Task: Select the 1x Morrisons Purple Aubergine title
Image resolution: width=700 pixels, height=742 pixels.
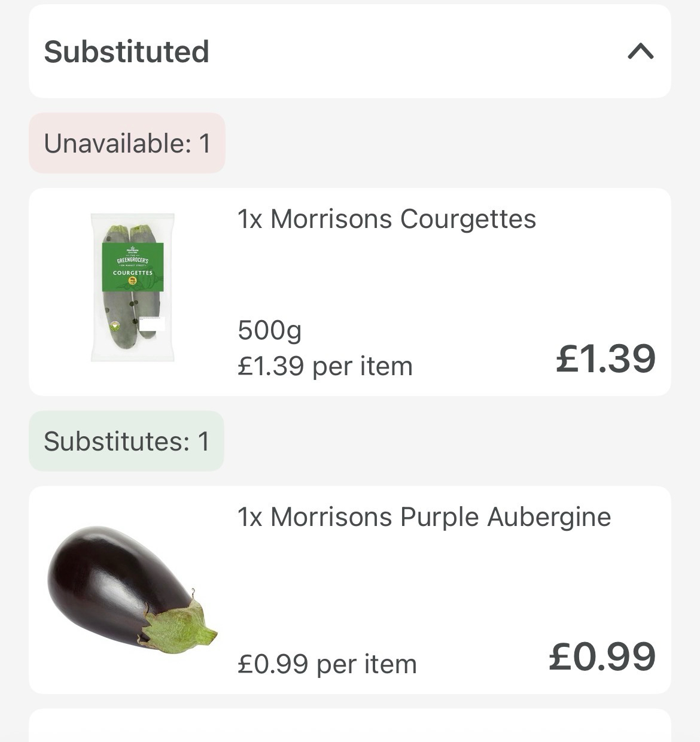Action: click(x=424, y=517)
